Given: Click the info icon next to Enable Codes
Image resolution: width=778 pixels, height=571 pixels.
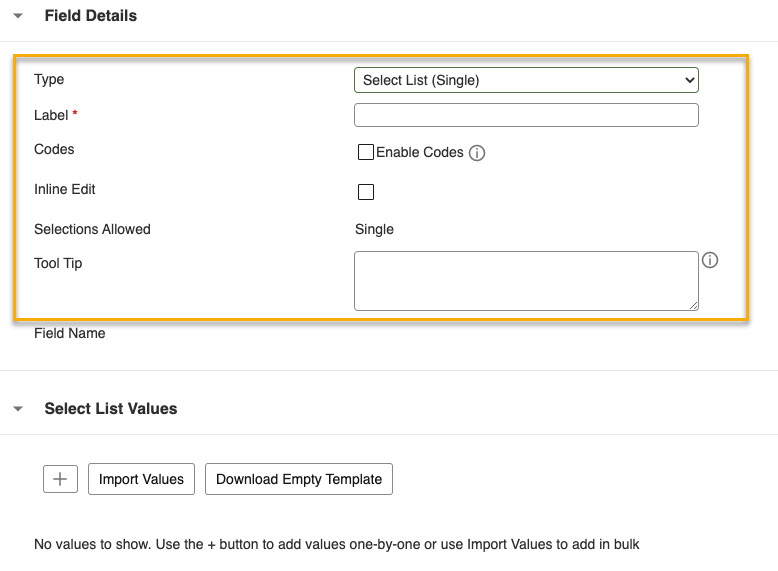Looking at the screenshot, I should [x=477, y=153].
